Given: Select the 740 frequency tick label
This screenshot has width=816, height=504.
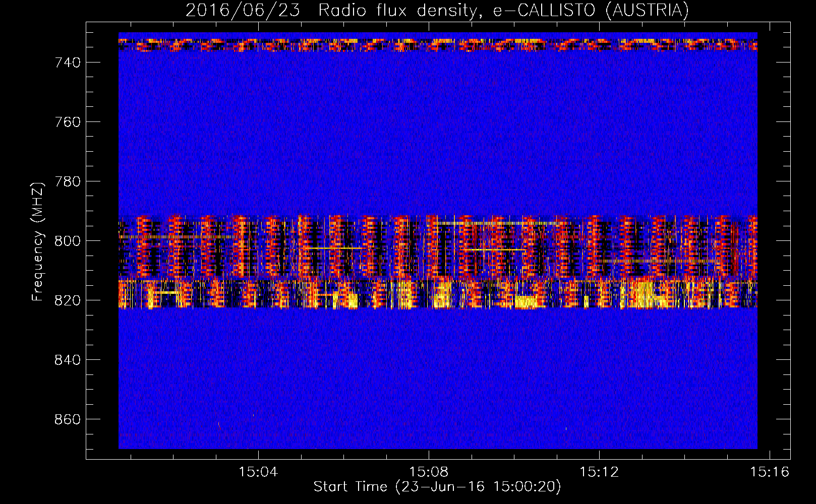Looking at the screenshot, I should [x=68, y=62].
